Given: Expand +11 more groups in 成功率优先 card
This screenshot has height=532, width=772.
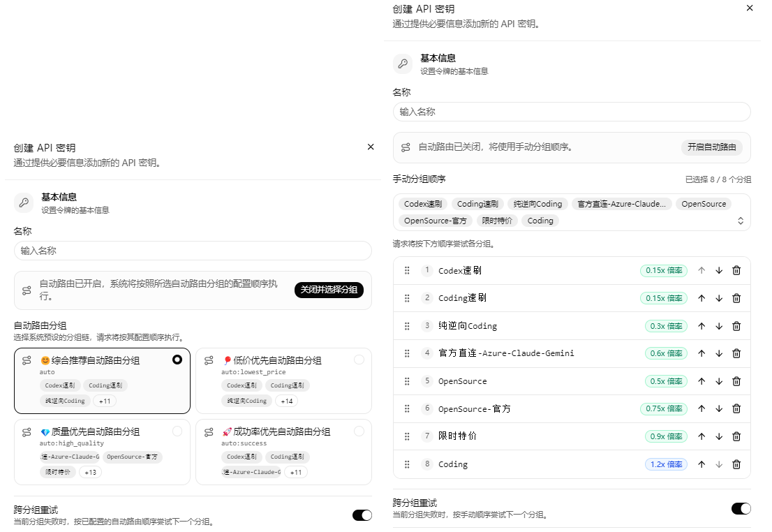Looking at the screenshot, I should tap(296, 472).
